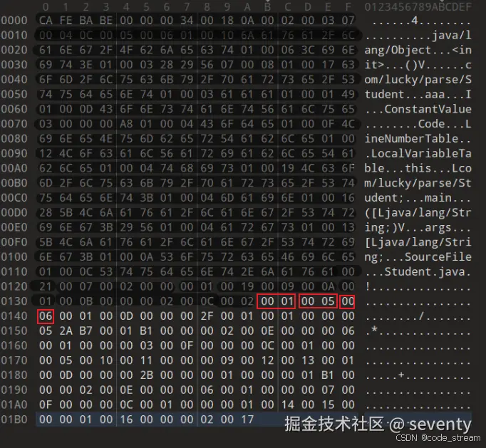This screenshot has width=486, height=448.
Task: Click the decoded text 'm/lucky/parse/St'
Action: (x=418, y=183)
